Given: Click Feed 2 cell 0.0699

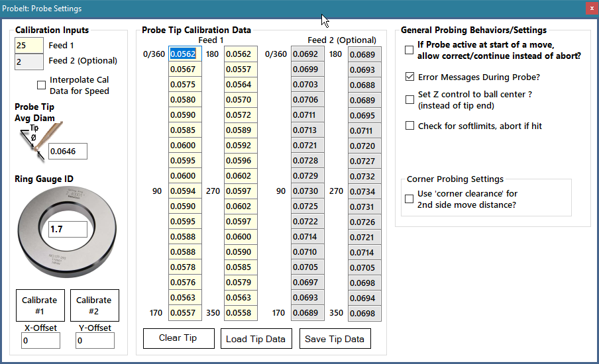Looking at the screenshot, I should [x=308, y=69].
